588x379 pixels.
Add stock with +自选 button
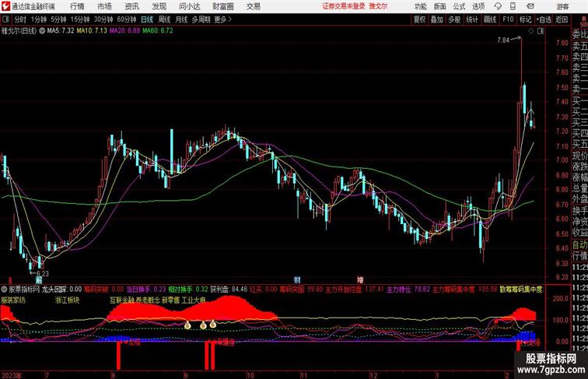pos(544,19)
